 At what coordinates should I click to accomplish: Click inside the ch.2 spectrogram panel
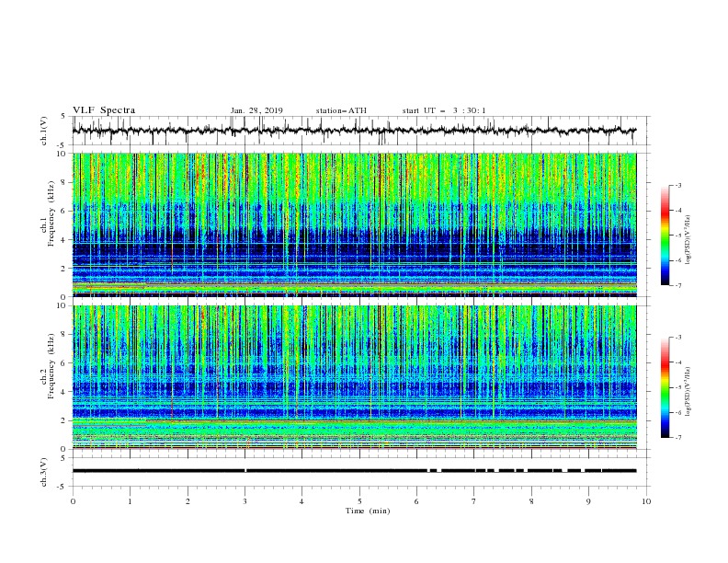354,377
